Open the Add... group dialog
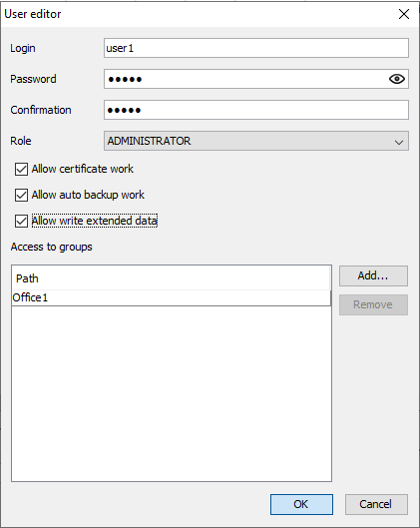 (373, 275)
